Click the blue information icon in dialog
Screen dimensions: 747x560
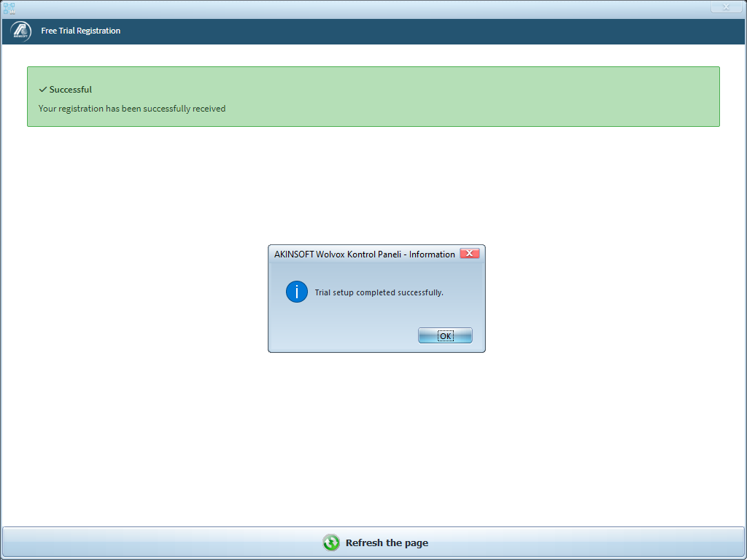tap(296, 292)
